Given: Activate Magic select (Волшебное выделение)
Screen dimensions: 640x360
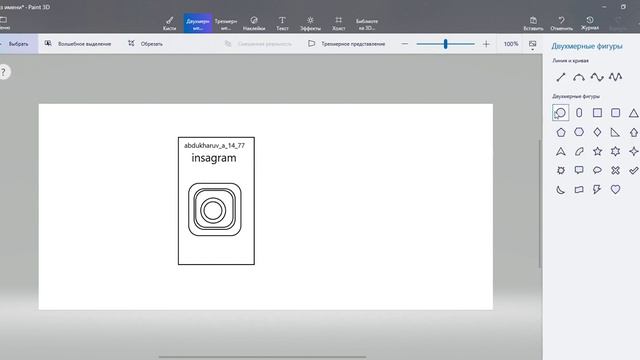Looking at the screenshot, I should [x=78, y=44].
